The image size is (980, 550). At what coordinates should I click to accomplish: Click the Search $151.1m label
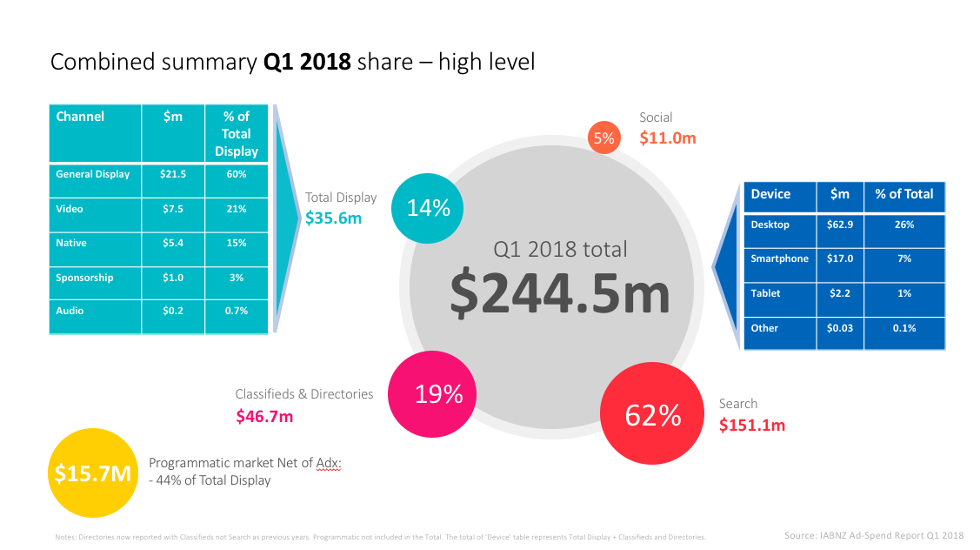click(x=752, y=426)
